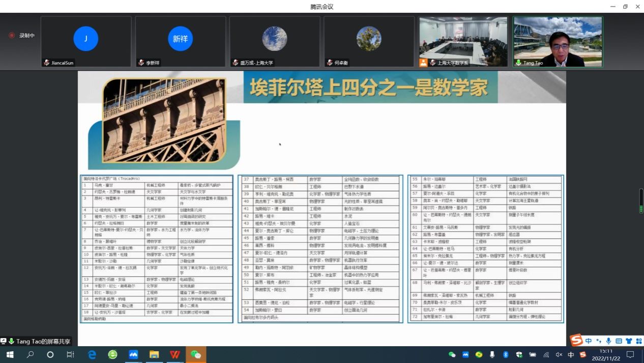Open Bluetooth tray icon
Viewport: 644px width, 363px height.
click(x=506, y=355)
